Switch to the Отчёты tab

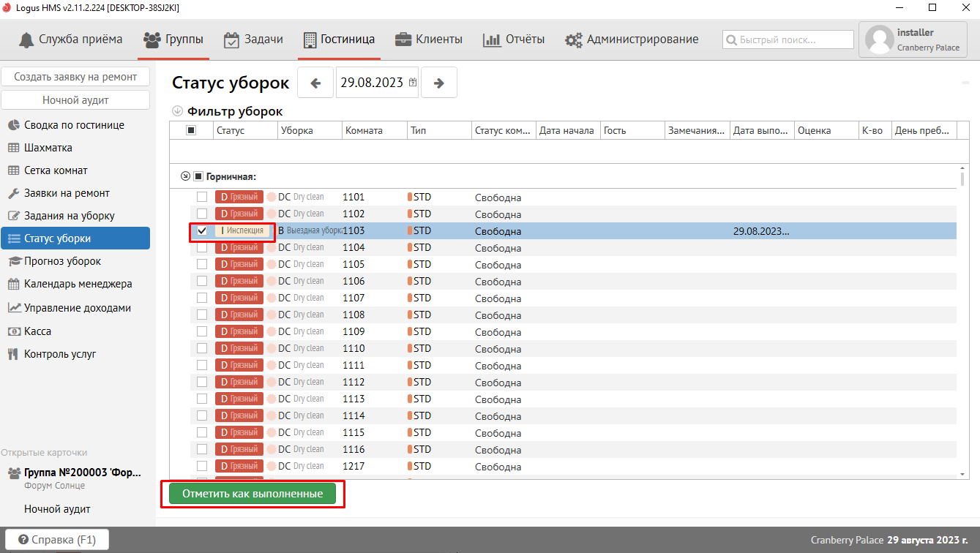coord(514,39)
